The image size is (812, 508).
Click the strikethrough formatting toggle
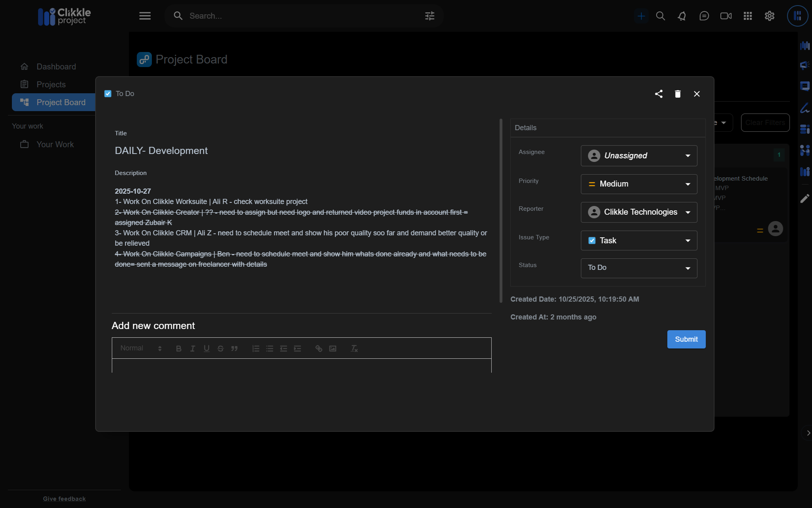[220, 348]
